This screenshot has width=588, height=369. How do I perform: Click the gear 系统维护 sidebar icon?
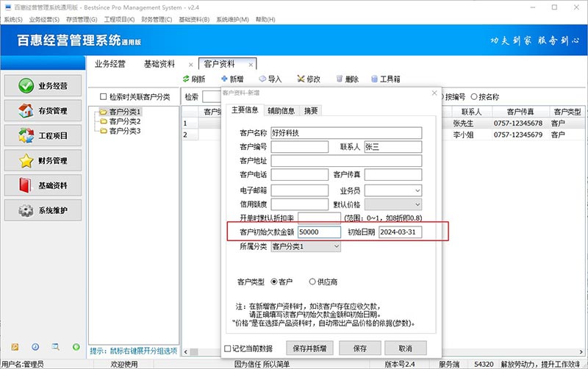26,210
